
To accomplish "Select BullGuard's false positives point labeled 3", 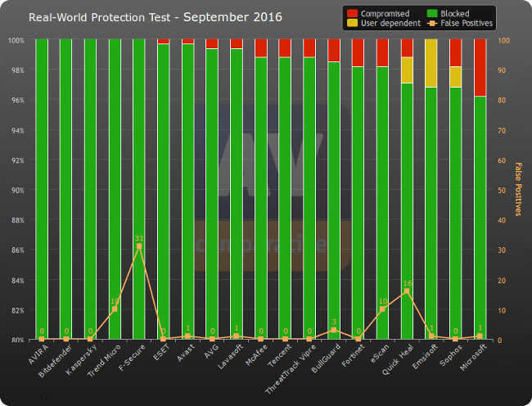I will 334,330.
